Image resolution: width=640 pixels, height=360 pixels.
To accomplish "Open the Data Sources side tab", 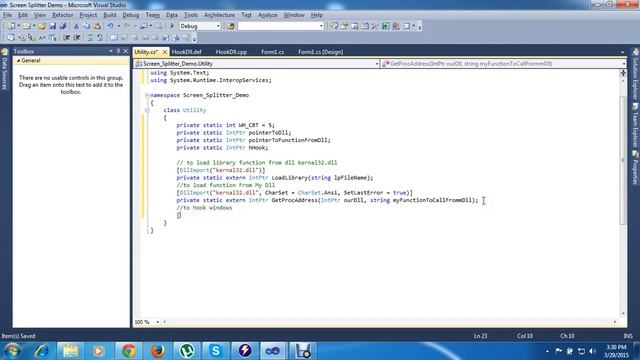I will pyautogui.click(x=4, y=69).
